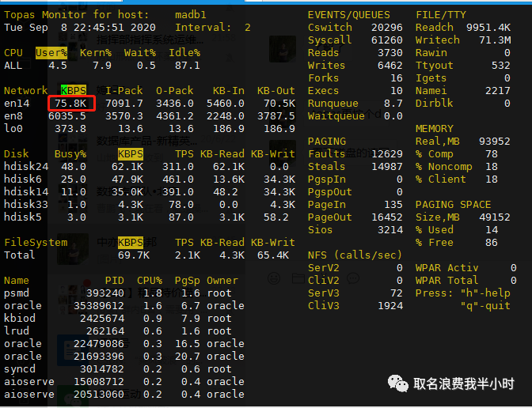Click the 'psmd' process name
This screenshot has height=408, width=532.
point(17,293)
